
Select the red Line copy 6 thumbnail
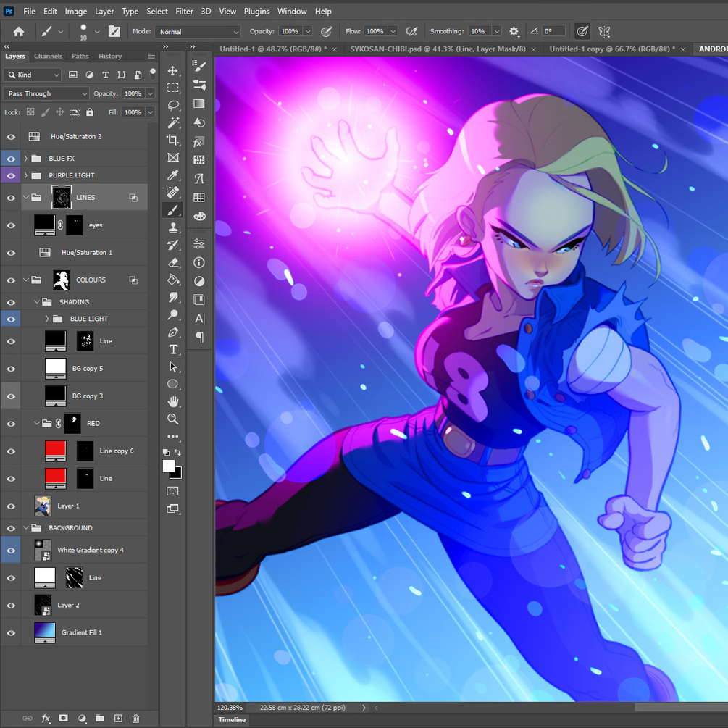click(x=55, y=451)
